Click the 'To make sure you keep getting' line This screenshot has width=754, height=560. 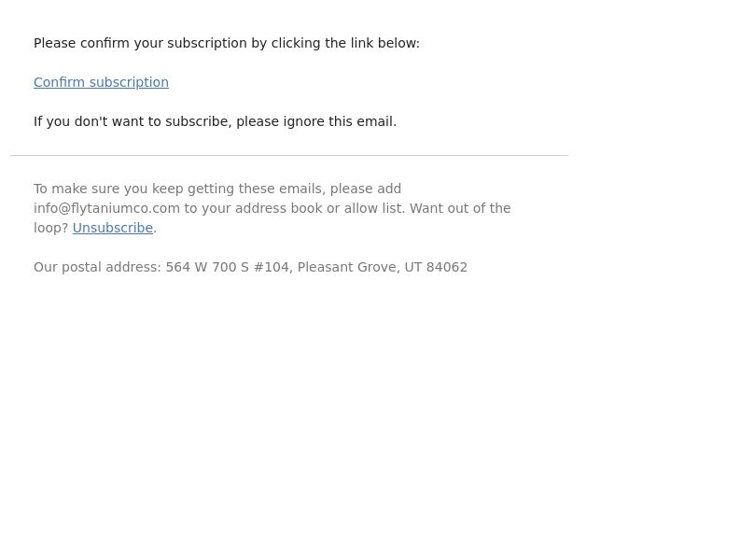(x=217, y=189)
